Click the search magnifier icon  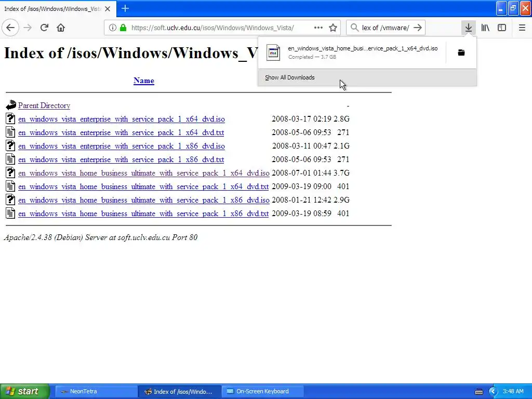coord(354,28)
